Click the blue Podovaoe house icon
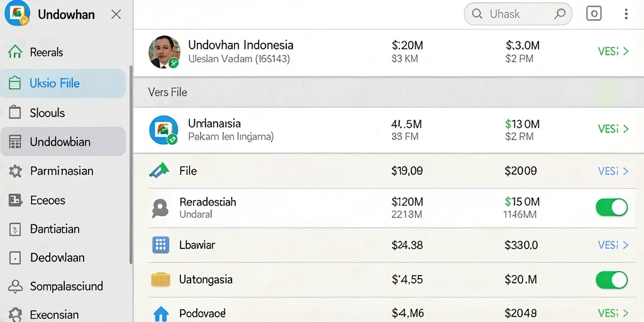This screenshot has width=644, height=322. [160, 314]
